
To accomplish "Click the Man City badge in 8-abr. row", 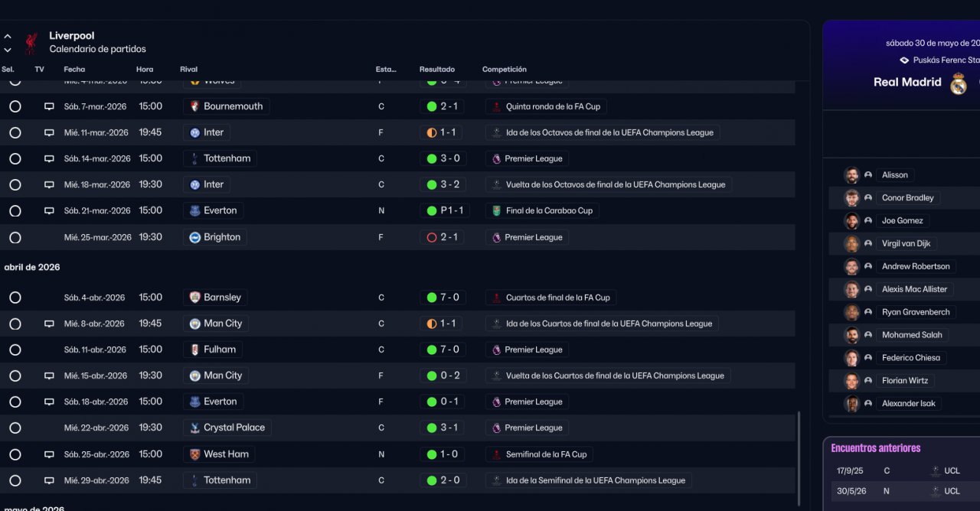I will point(195,324).
